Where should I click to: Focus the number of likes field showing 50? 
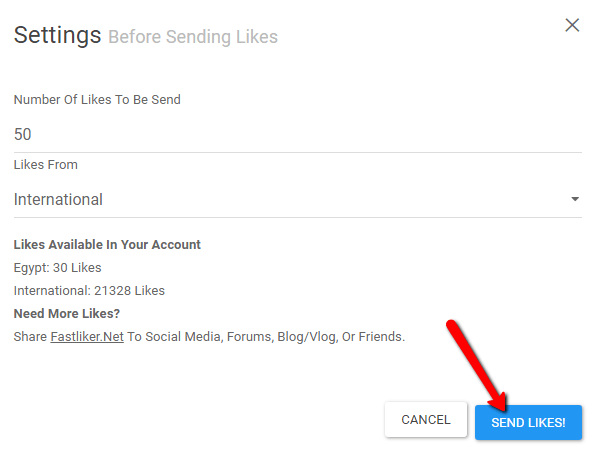298,134
